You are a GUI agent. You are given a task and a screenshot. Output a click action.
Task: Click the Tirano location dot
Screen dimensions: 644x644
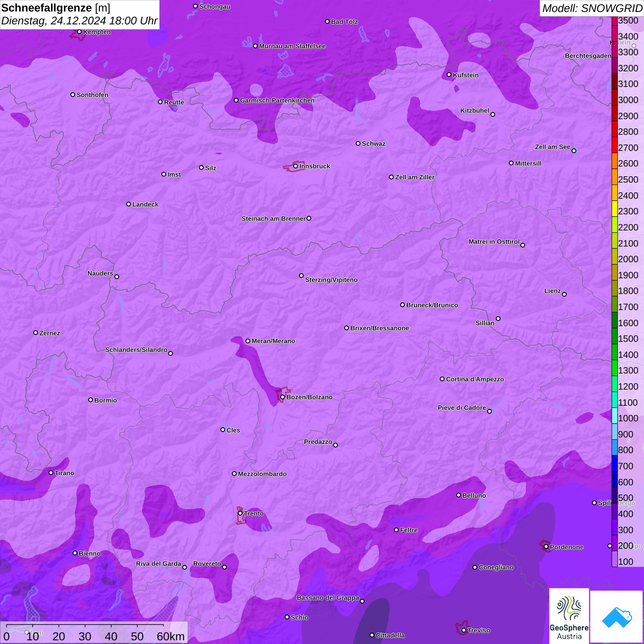pos(51,472)
